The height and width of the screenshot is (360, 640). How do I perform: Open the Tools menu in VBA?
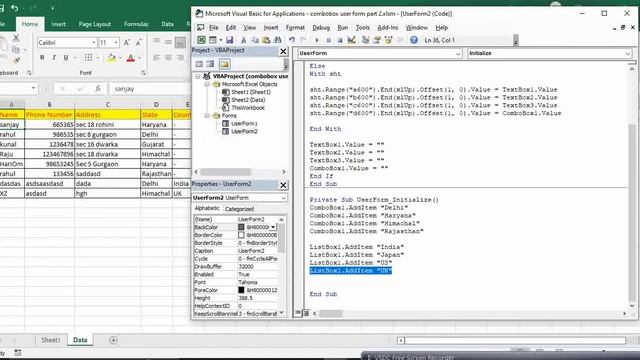(362, 27)
